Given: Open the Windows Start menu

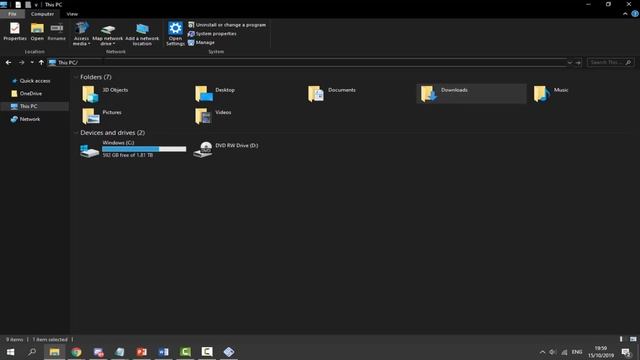Looking at the screenshot, I should [x=10, y=352].
